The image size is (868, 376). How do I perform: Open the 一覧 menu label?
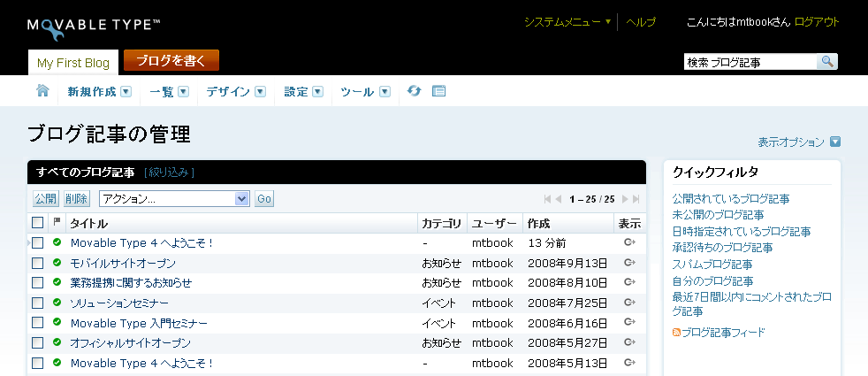point(162,92)
